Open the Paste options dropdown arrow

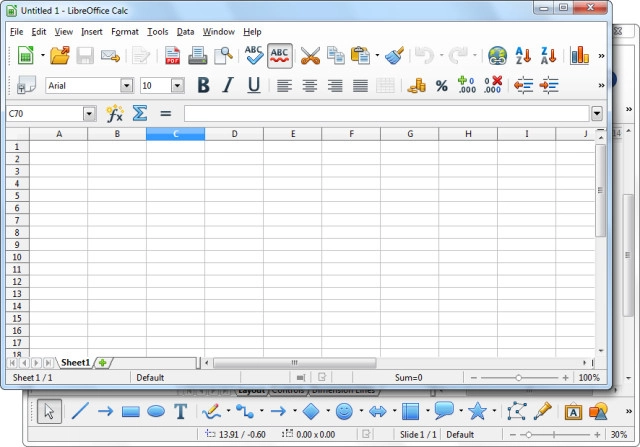[377, 55]
